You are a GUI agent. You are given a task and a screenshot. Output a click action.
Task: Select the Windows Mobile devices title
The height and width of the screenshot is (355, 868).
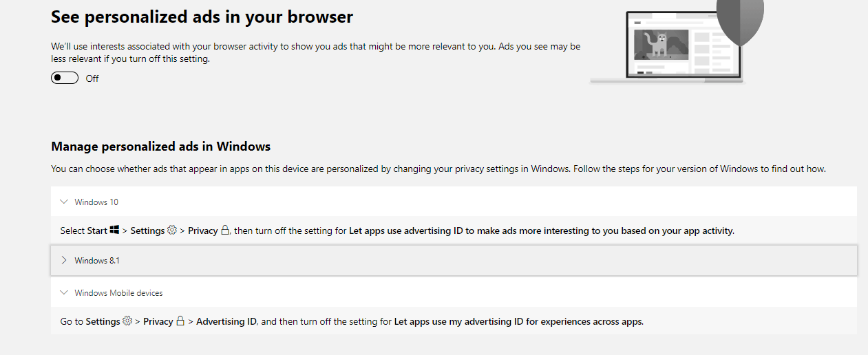coord(119,293)
